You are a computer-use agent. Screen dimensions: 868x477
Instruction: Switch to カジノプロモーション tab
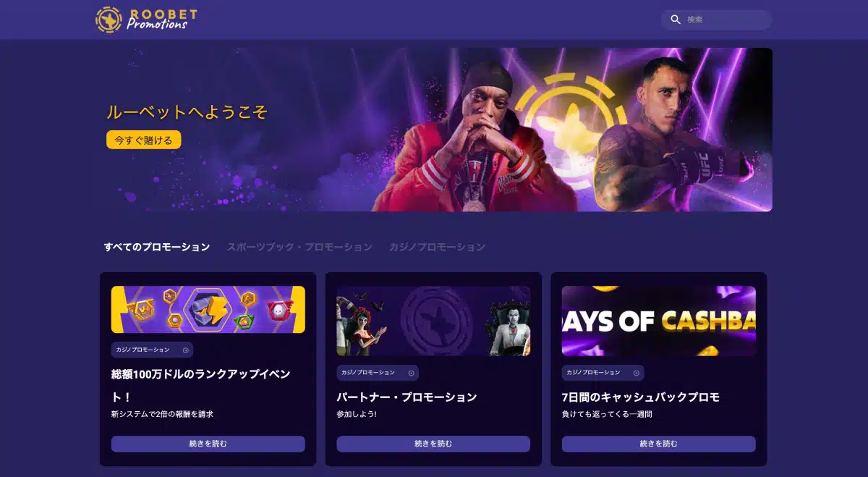(x=437, y=247)
